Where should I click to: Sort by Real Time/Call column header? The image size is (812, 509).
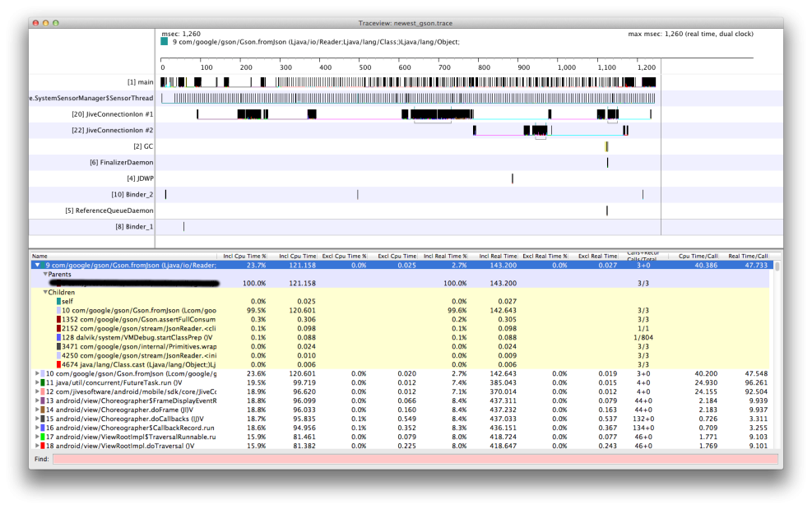click(x=747, y=257)
